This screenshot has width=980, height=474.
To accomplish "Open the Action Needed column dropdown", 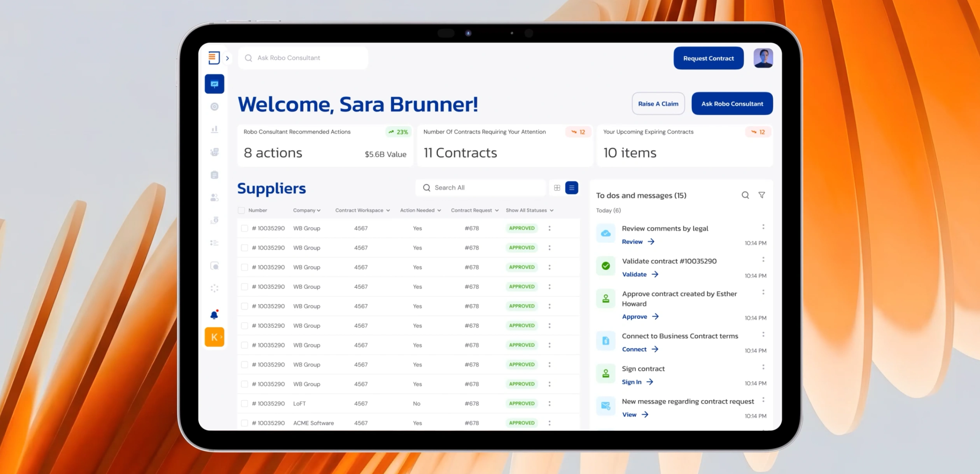I will pyautogui.click(x=420, y=210).
